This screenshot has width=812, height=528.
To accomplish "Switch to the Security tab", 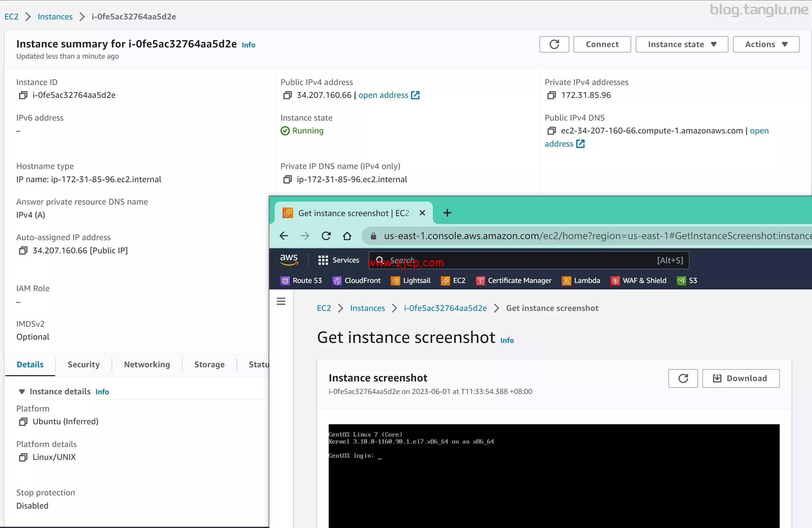I will 84,364.
